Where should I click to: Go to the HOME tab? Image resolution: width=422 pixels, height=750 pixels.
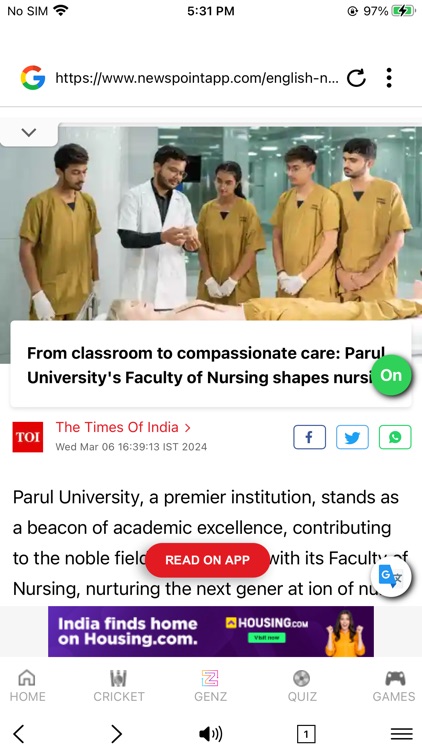point(27,685)
